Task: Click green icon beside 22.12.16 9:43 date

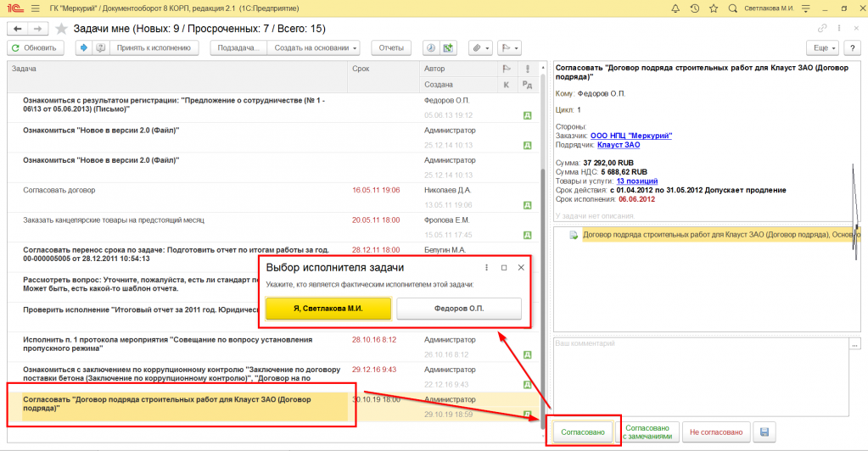Action: point(527,385)
